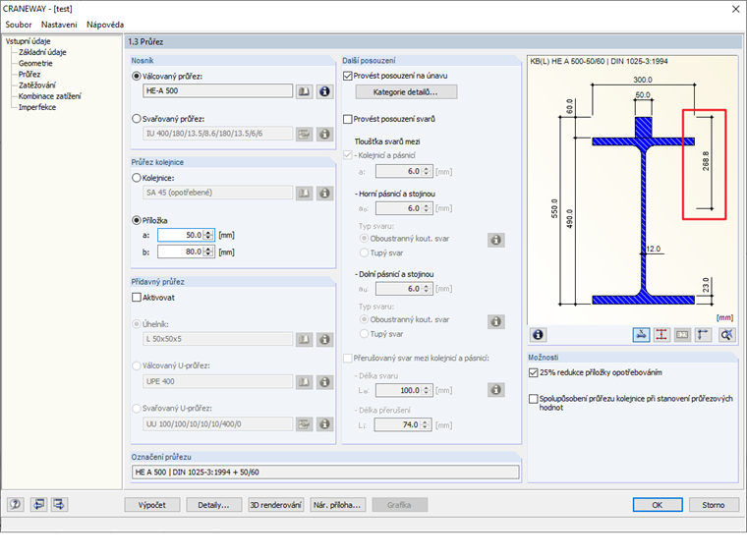Open section library for rolled HE-A 500
Screen dimensions: 747x560
(x=304, y=91)
